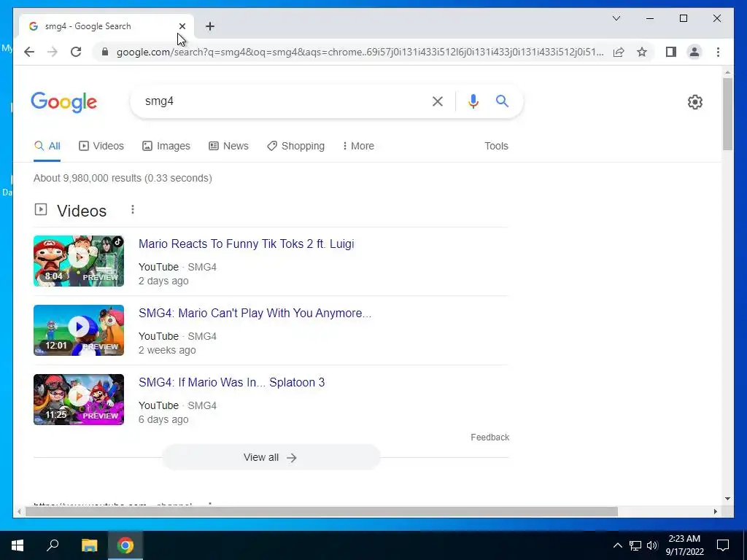Click the forward navigation arrow

(x=53, y=52)
